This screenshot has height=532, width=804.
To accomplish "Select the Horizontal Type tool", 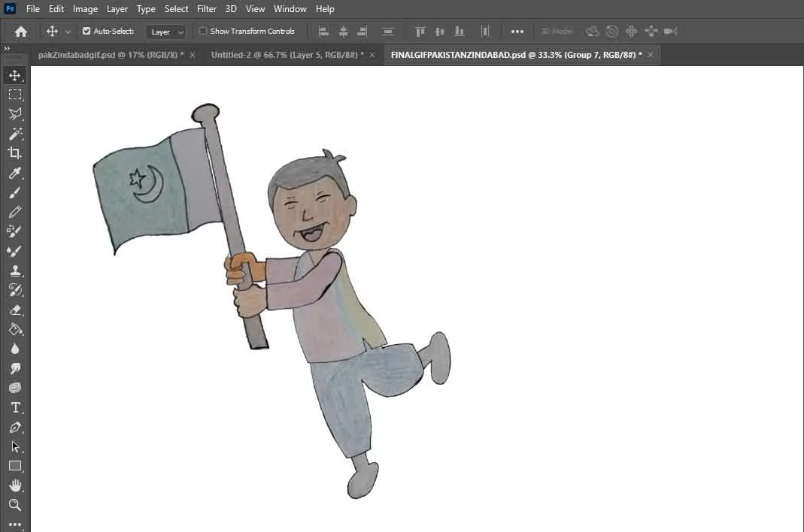I will [x=14, y=407].
